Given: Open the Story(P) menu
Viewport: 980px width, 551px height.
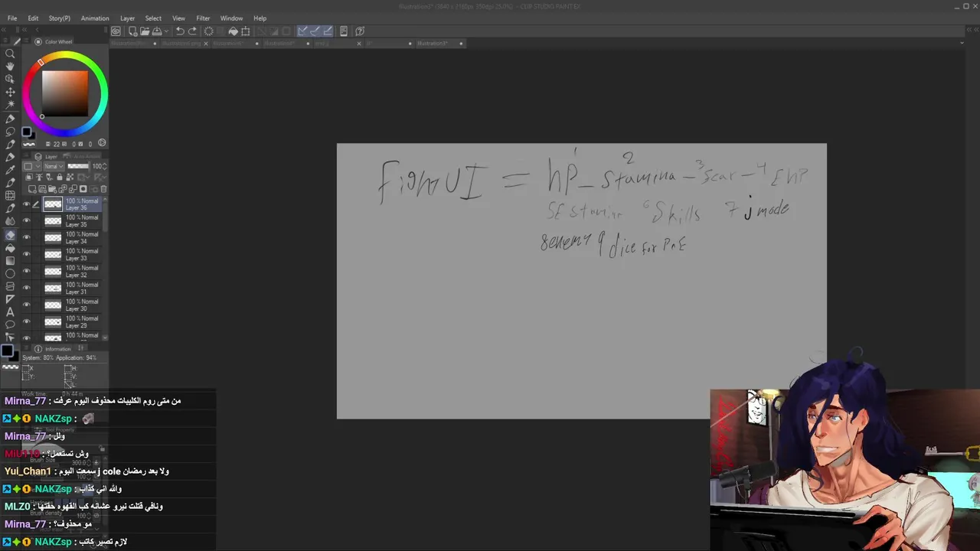Looking at the screenshot, I should coord(59,18).
